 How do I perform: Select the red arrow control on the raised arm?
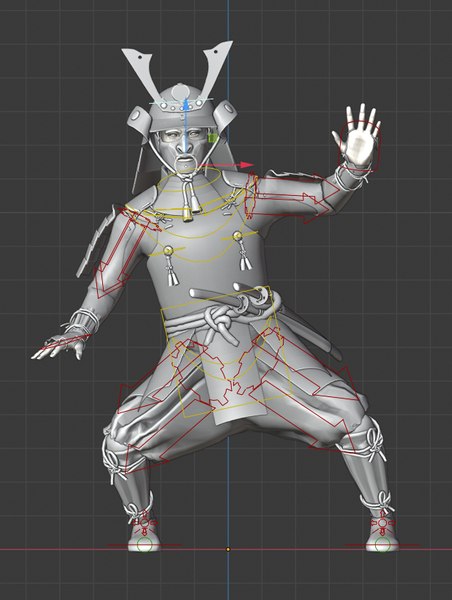click(x=295, y=199)
